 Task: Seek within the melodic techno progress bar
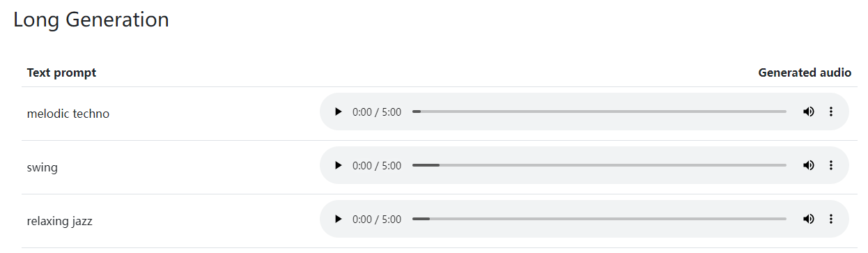(599, 112)
